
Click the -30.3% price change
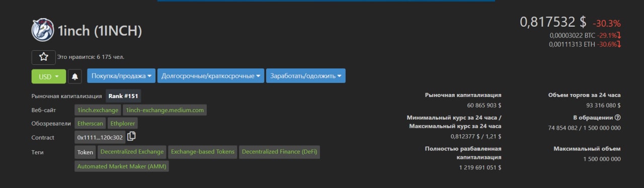pos(607,23)
